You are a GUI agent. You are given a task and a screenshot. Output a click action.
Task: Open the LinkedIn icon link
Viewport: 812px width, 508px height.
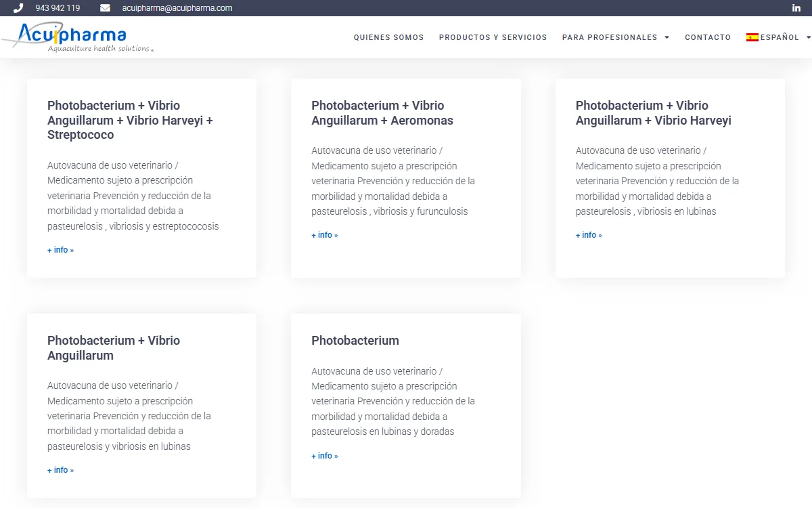796,8
